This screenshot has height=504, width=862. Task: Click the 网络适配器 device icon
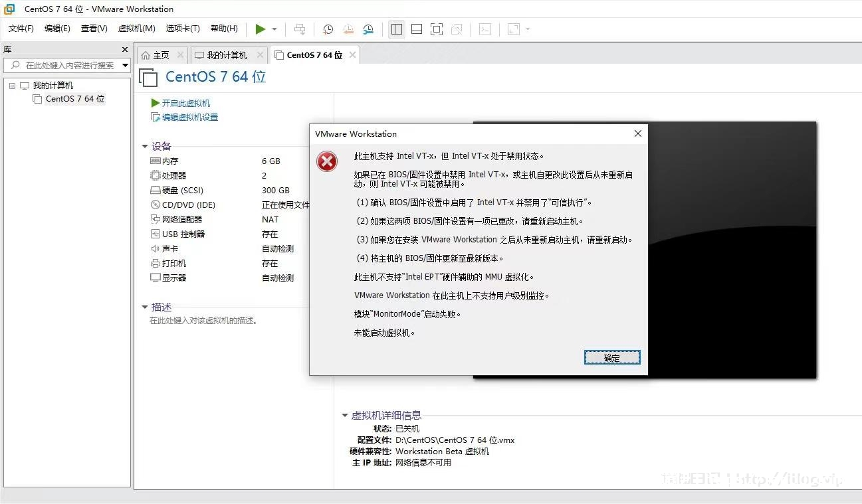156,219
